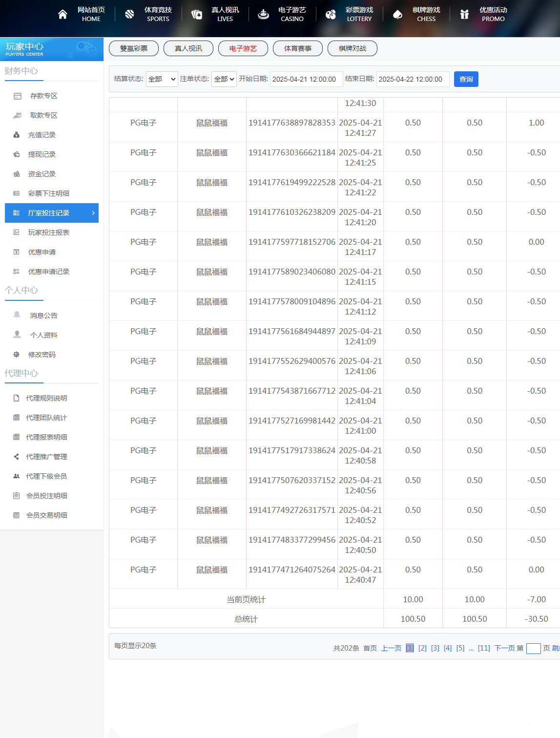Expand the 厅室投注记录 chevron arrow

[x=93, y=213]
